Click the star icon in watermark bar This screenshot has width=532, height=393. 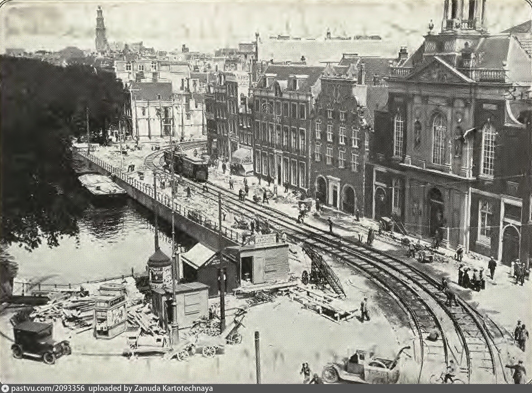tap(5, 389)
